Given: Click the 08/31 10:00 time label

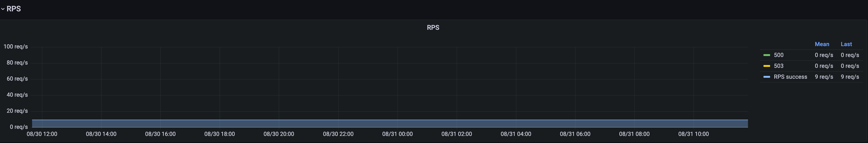Looking at the screenshot, I should (693, 134).
